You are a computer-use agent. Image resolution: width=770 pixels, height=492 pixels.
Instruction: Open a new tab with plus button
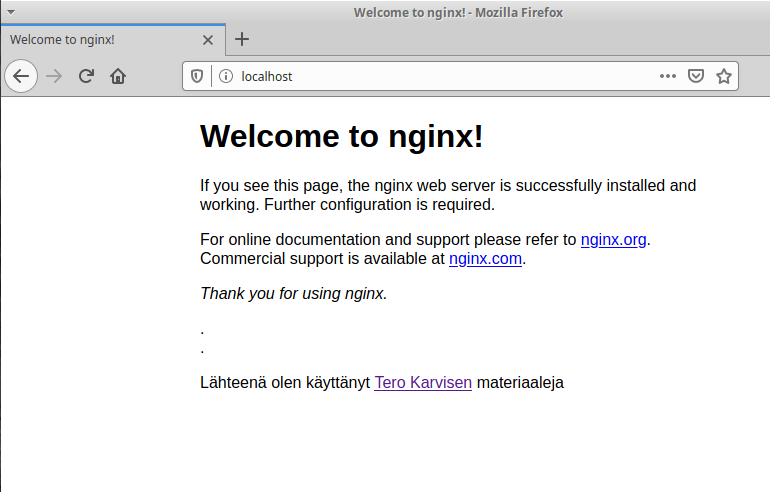click(242, 40)
